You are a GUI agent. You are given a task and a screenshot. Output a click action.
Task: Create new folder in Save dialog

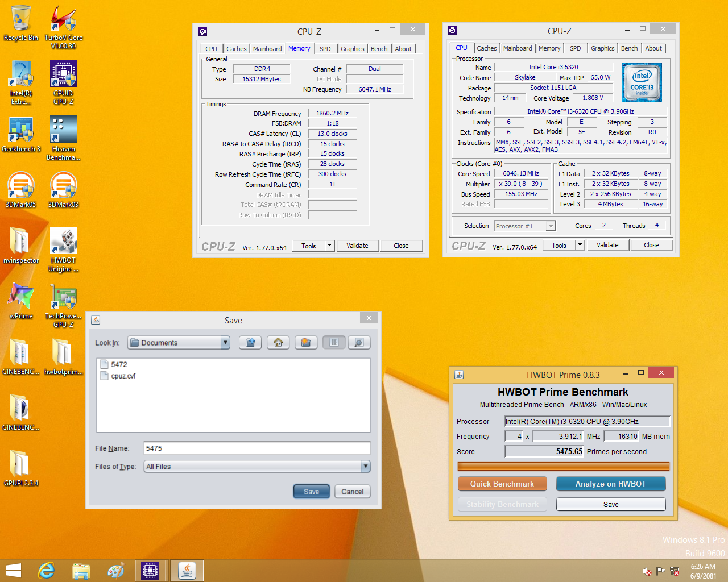coord(306,342)
